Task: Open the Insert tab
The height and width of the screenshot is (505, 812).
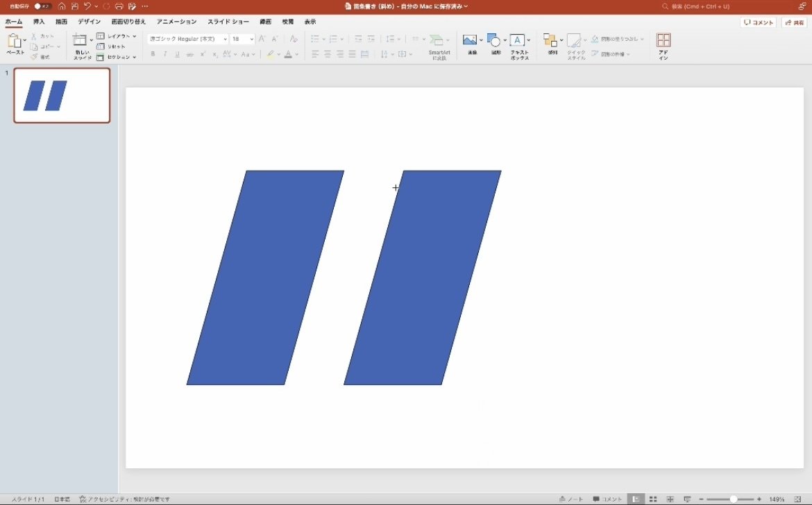Action: (39, 22)
